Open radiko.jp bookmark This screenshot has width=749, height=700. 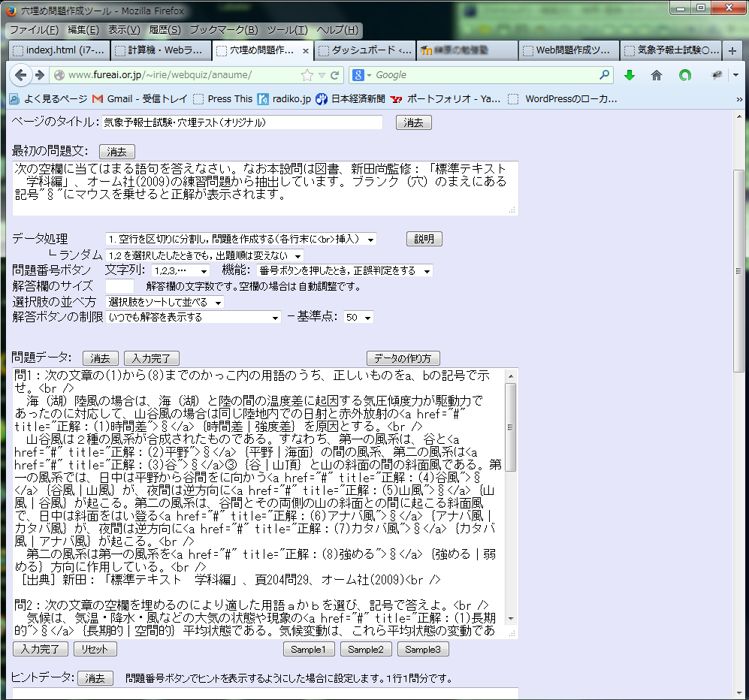[x=285, y=99]
